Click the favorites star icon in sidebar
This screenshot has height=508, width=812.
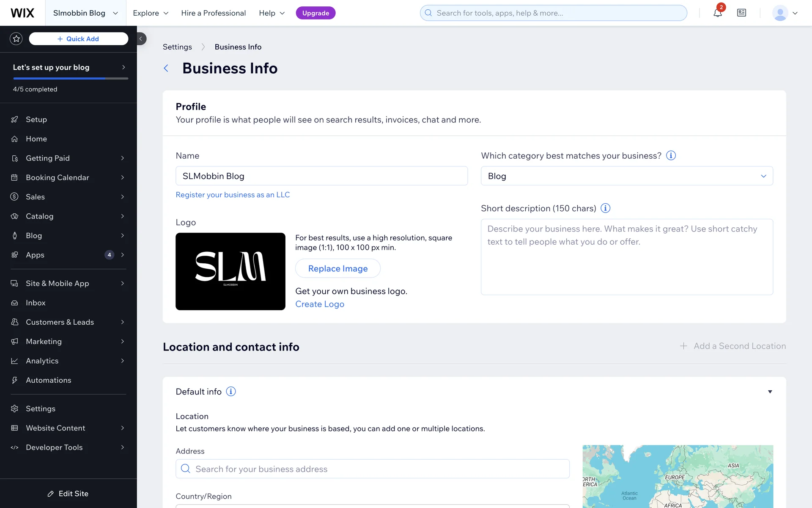(16, 39)
